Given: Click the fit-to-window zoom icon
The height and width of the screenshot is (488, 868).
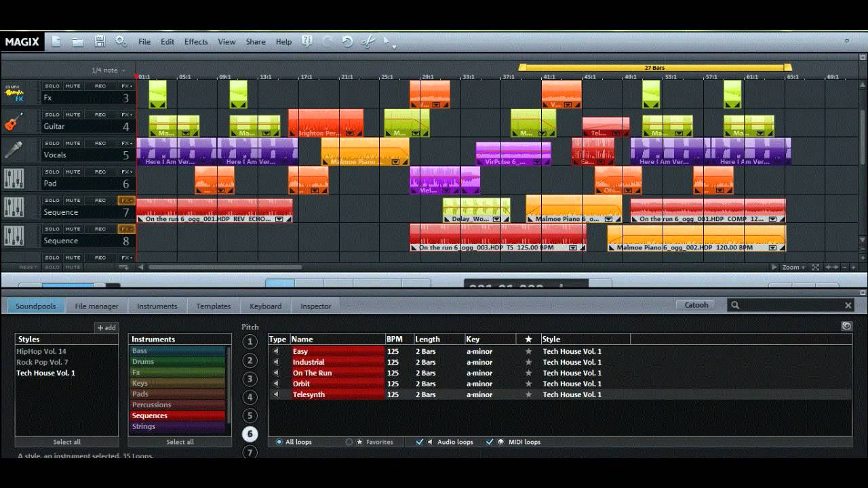Looking at the screenshot, I should tap(815, 267).
